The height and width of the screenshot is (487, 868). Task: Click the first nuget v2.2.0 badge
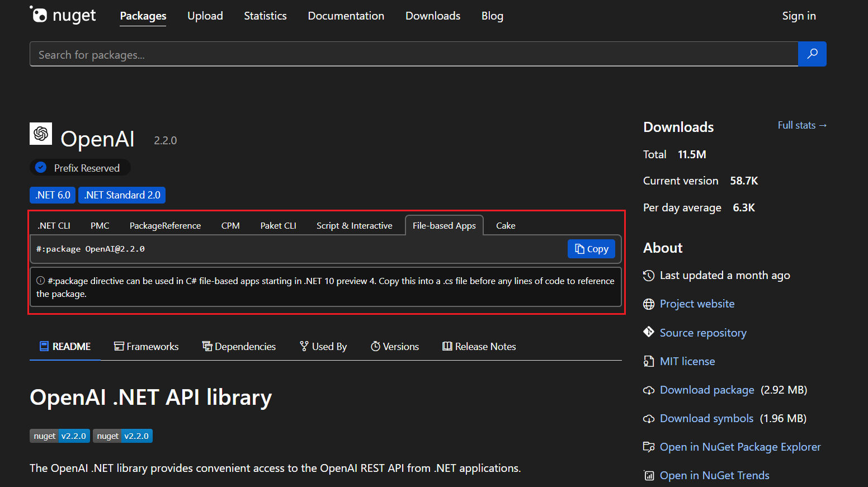pyautogui.click(x=60, y=436)
